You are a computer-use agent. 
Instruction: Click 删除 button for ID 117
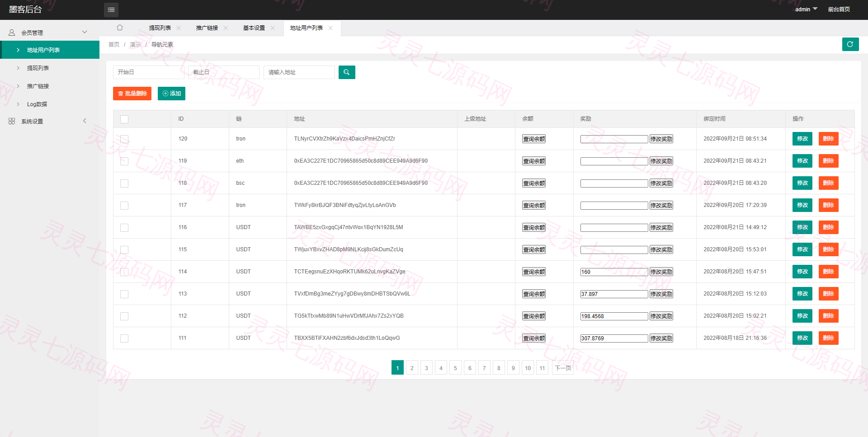pos(828,205)
